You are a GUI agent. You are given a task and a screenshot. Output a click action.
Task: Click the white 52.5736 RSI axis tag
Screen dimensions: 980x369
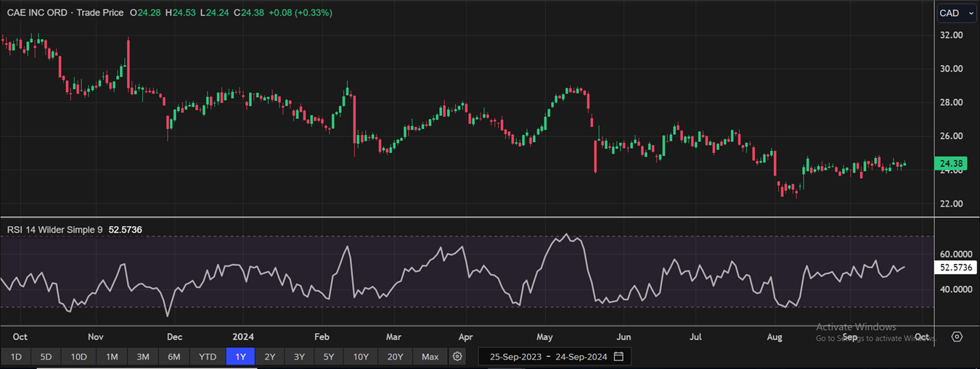click(955, 268)
